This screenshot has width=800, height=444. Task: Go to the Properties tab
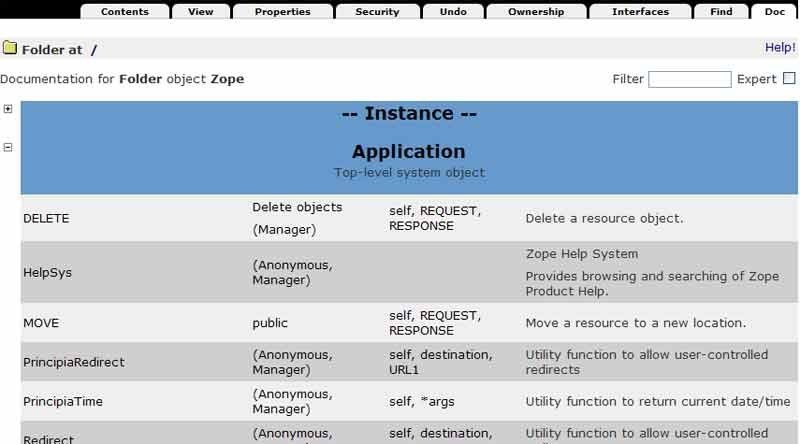[x=282, y=12]
